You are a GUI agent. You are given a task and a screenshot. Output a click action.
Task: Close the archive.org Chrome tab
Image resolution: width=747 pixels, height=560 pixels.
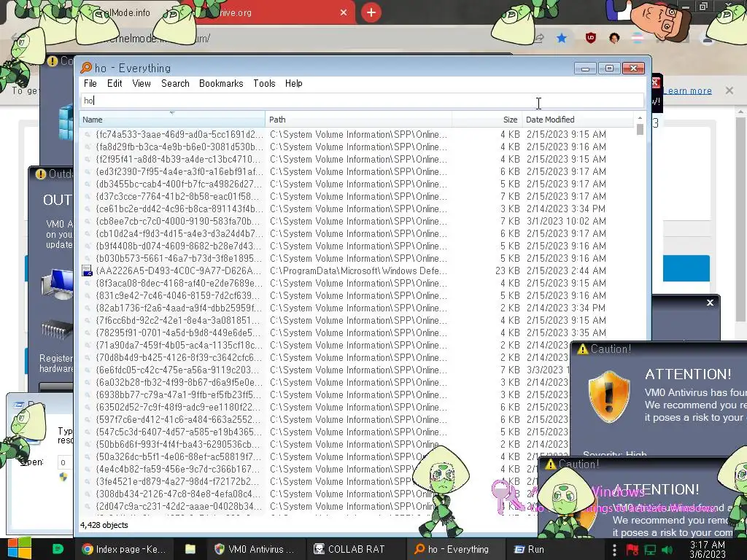coord(344,12)
